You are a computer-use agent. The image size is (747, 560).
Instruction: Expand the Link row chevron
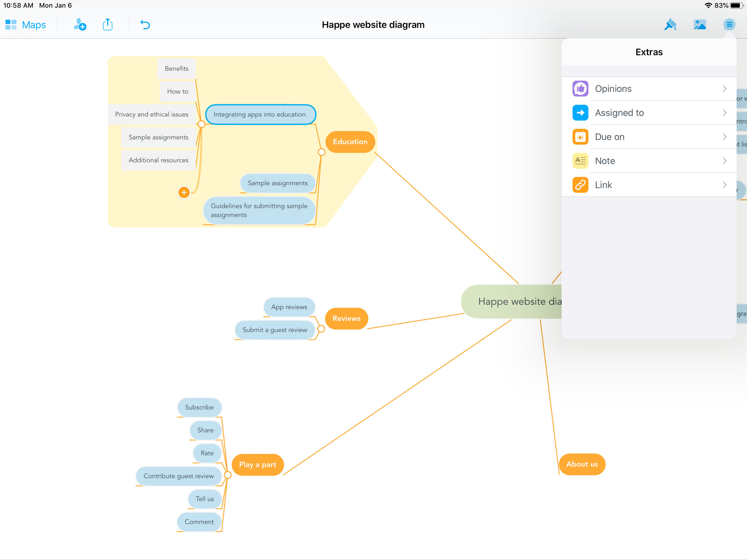point(724,185)
